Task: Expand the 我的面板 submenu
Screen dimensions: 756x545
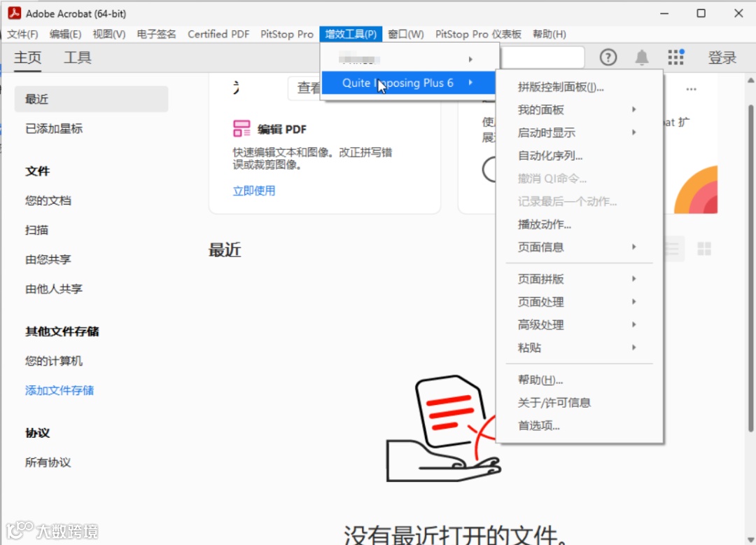Action: 580,110
